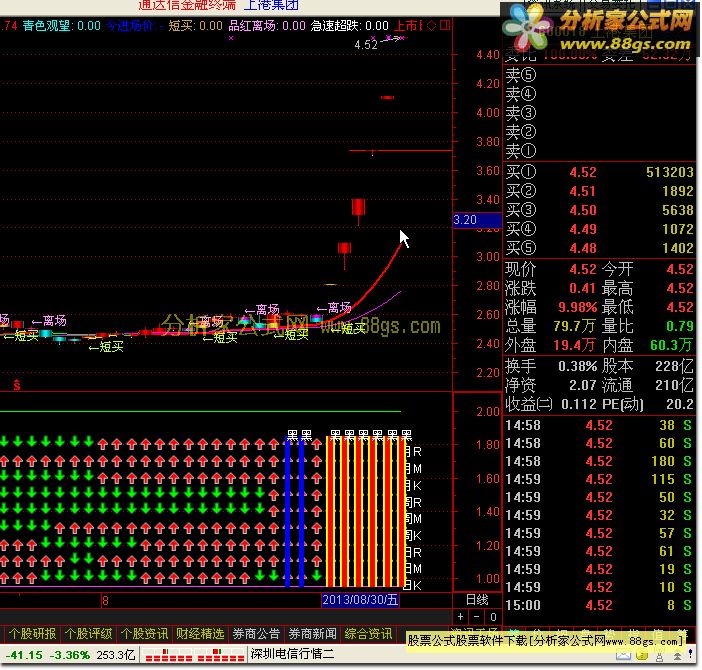Open the 券商新闻 tab

pyautogui.click(x=312, y=634)
